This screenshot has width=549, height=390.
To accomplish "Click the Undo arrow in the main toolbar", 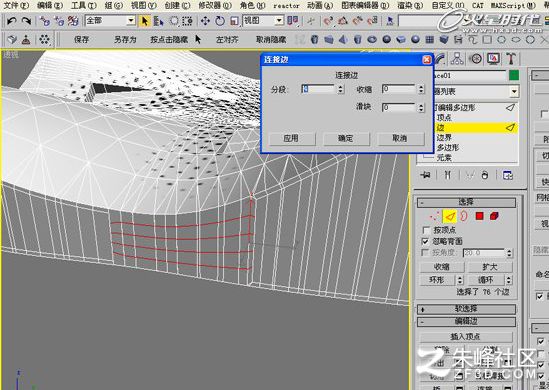I will pyautogui.click(x=12, y=21).
